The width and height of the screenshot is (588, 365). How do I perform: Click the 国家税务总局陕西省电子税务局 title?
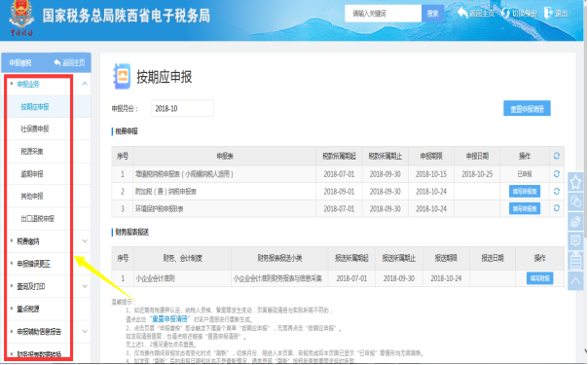pyautogui.click(x=127, y=16)
